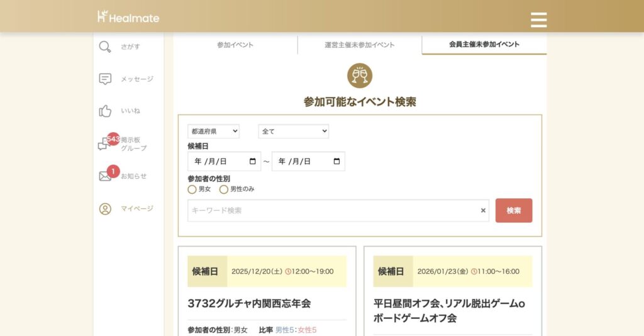
Task: Click the date 2026/01/23(金)
Action: coord(443,272)
